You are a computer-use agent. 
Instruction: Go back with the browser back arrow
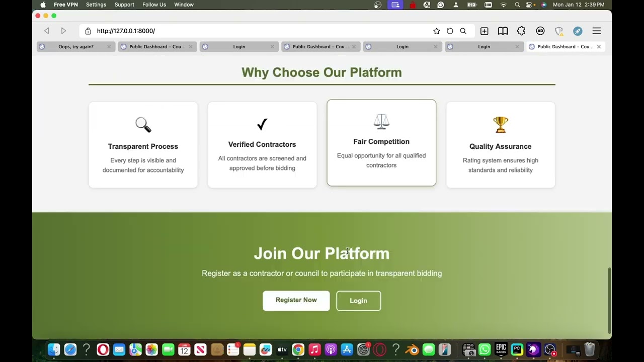(x=47, y=31)
